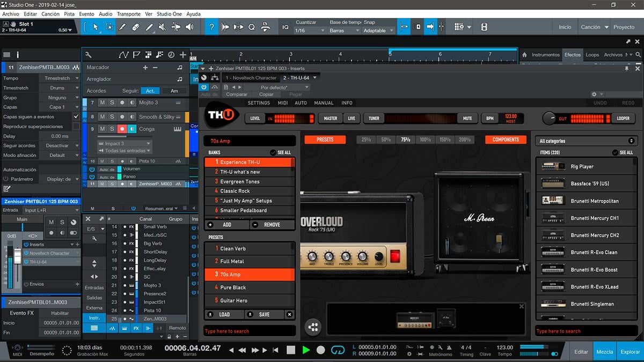
Task: Open the Grupo Ninguno dropdown
Action: click(x=60, y=98)
